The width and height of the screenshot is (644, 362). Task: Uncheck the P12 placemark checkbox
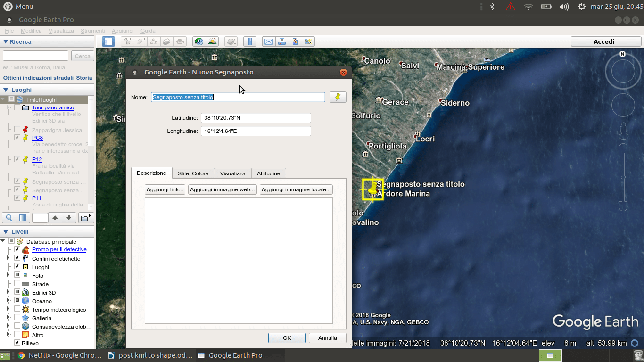(x=17, y=159)
